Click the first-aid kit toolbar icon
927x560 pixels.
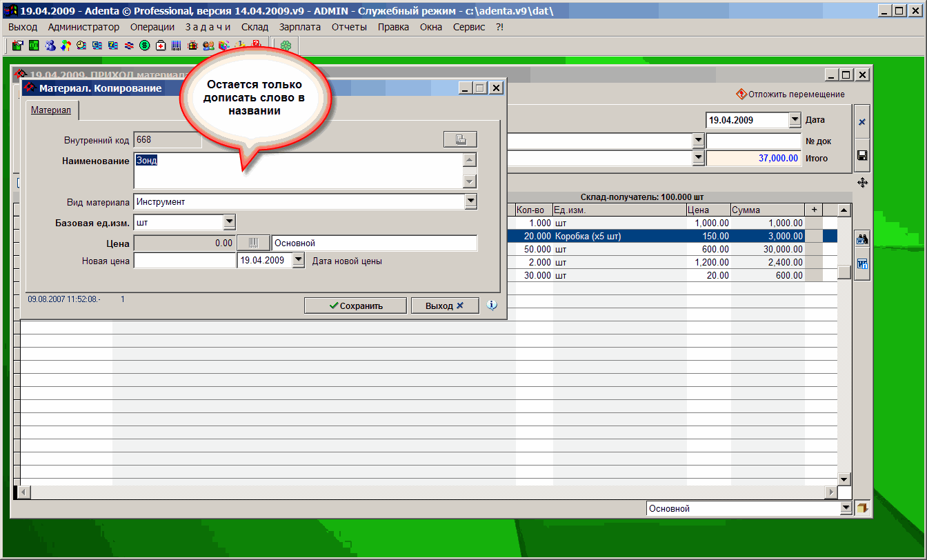[x=161, y=46]
